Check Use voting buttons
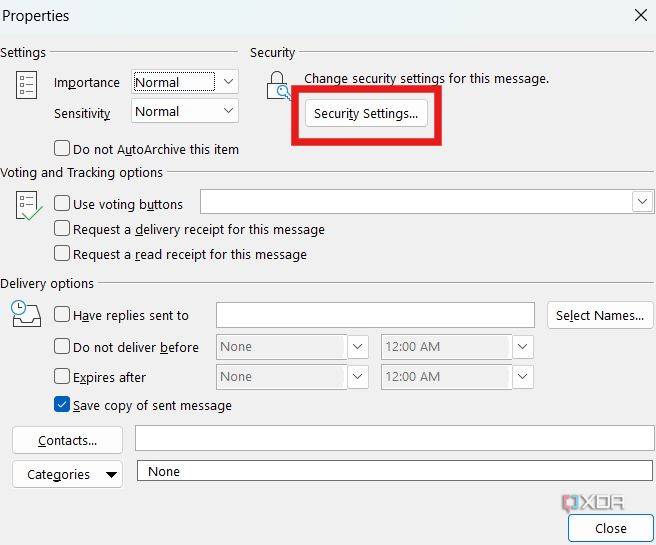This screenshot has height=545, width=656. (62, 204)
